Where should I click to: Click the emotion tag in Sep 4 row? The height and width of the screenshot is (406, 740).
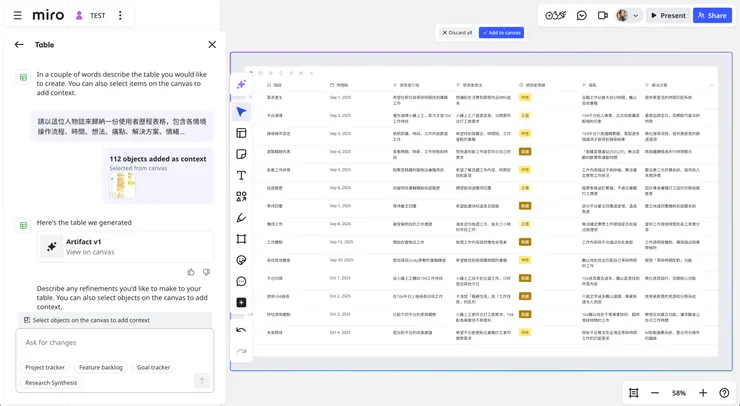point(525,152)
